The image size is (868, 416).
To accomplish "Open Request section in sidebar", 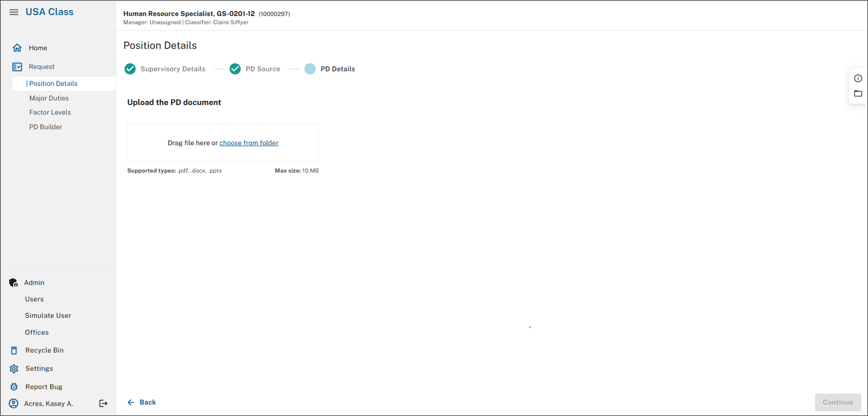I will tap(42, 67).
